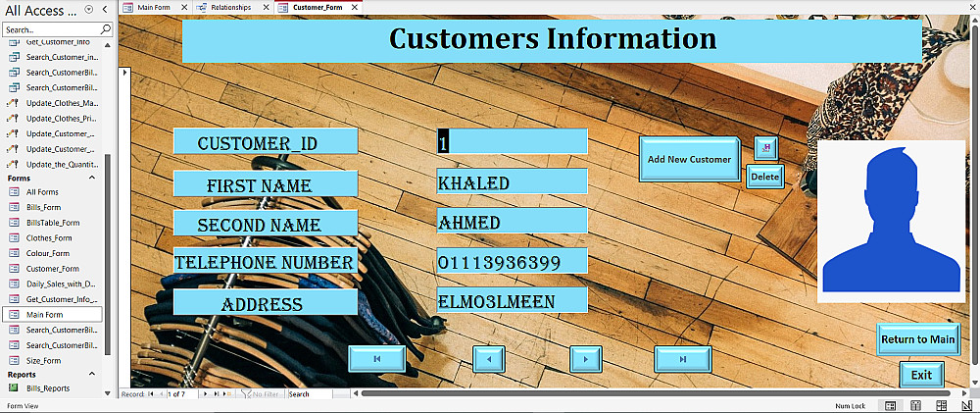Click form horizontal scrollbar left arrow

[x=357, y=393]
